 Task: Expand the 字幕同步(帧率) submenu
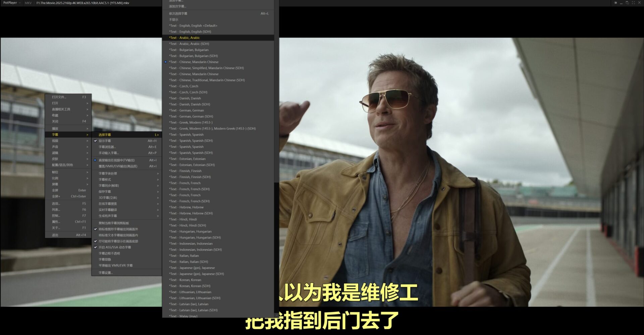pyautogui.click(x=127, y=186)
